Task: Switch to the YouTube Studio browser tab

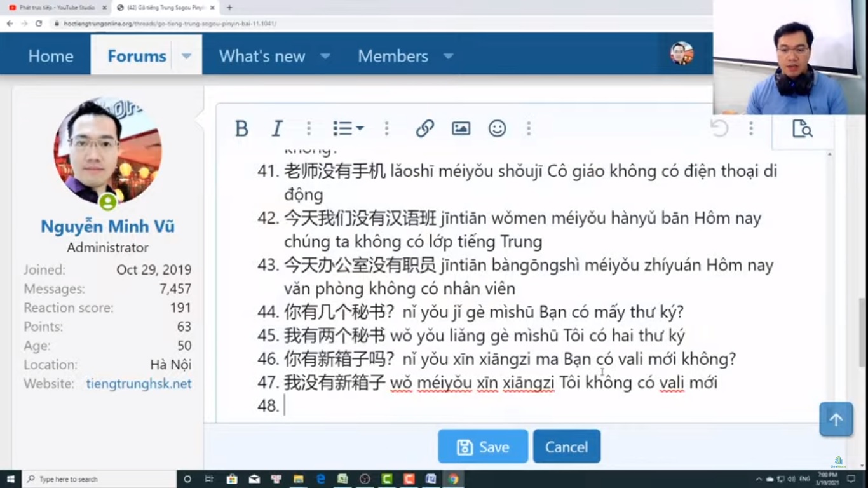Action: click(56, 8)
